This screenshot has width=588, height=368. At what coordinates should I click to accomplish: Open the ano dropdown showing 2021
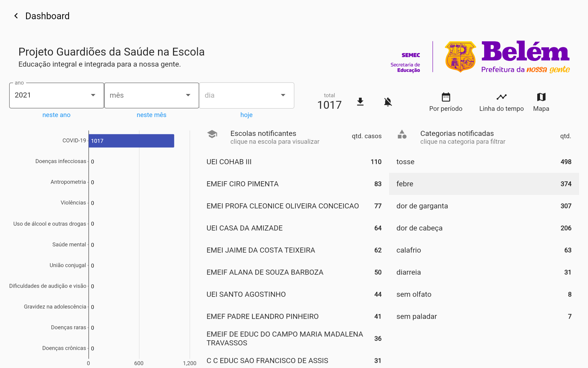pyautogui.click(x=57, y=95)
